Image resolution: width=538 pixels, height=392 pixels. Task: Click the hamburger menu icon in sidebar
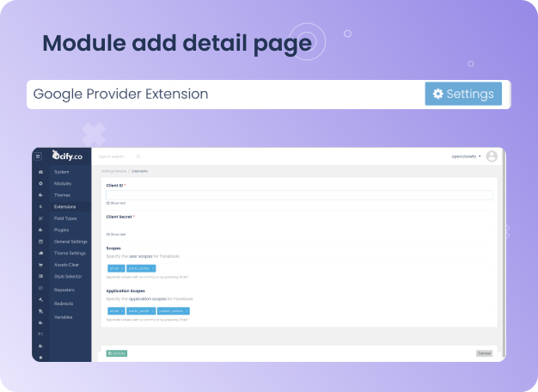(38, 156)
